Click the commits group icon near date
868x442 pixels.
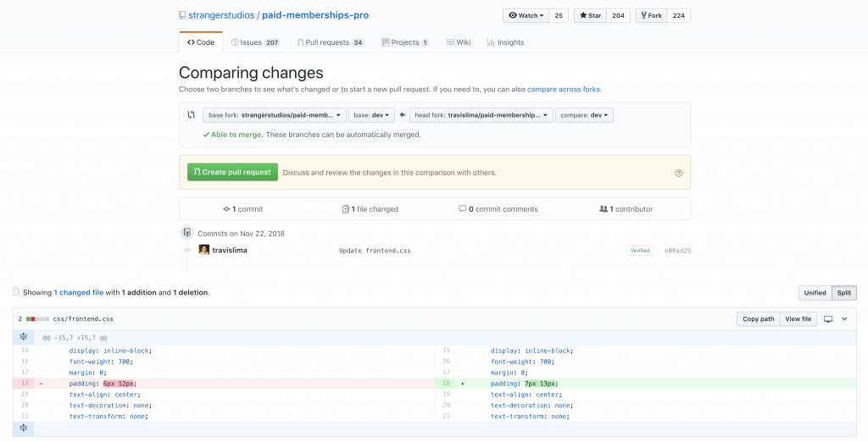[187, 232]
